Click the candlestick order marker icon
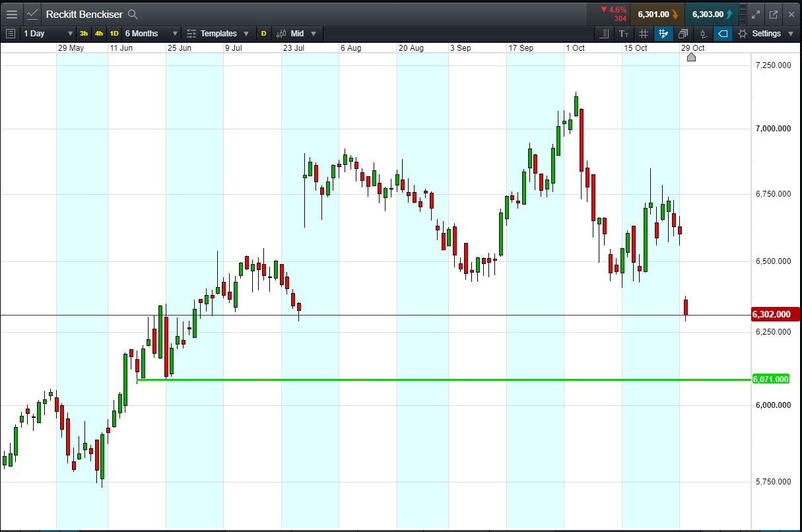This screenshot has height=532, width=802. pos(704,34)
